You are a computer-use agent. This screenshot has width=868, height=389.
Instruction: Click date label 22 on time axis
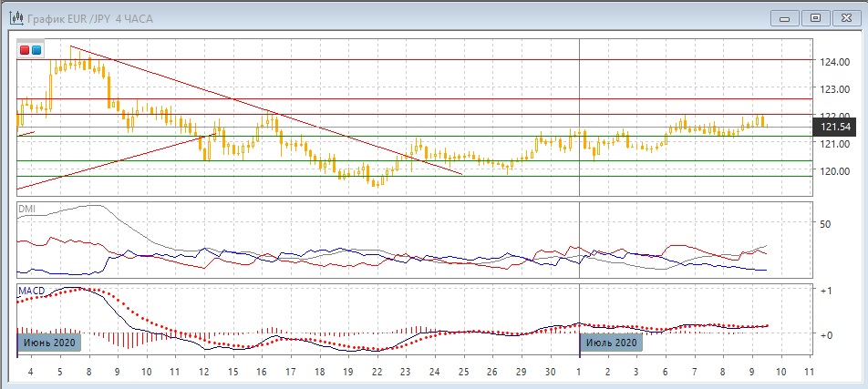[x=377, y=372]
